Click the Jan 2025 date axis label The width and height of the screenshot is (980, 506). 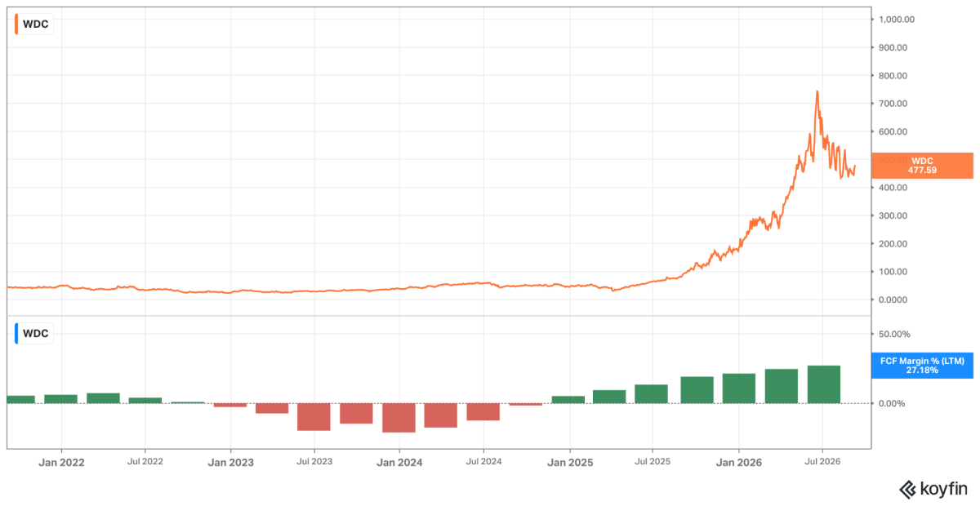coord(569,462)
